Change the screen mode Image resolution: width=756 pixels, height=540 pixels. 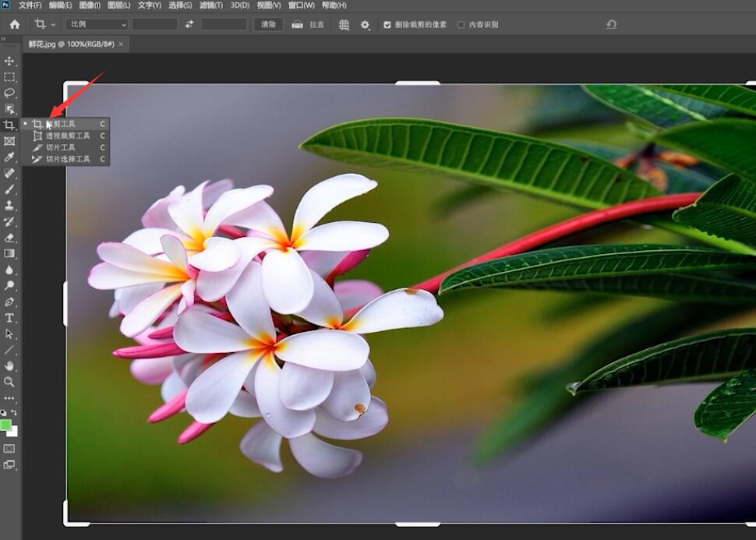click(9, 464)
